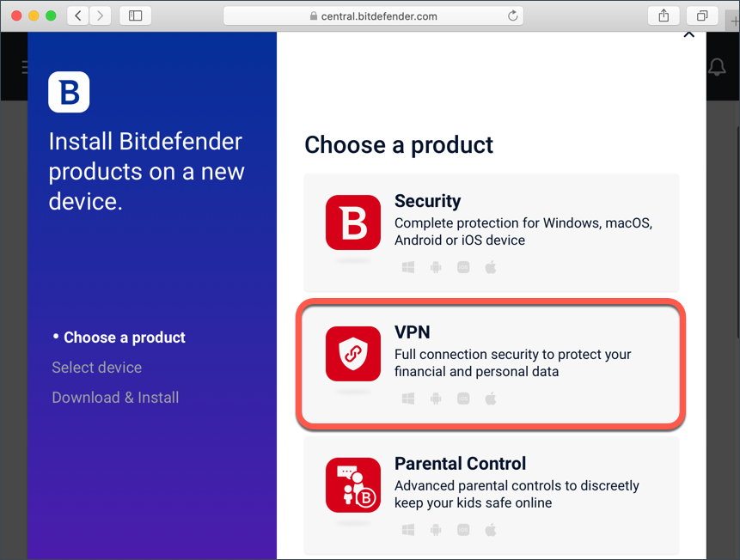740x560 pixels.
Task: Open notifications with the bell icon
Action: pyautogui.click(x=717, y=67)
